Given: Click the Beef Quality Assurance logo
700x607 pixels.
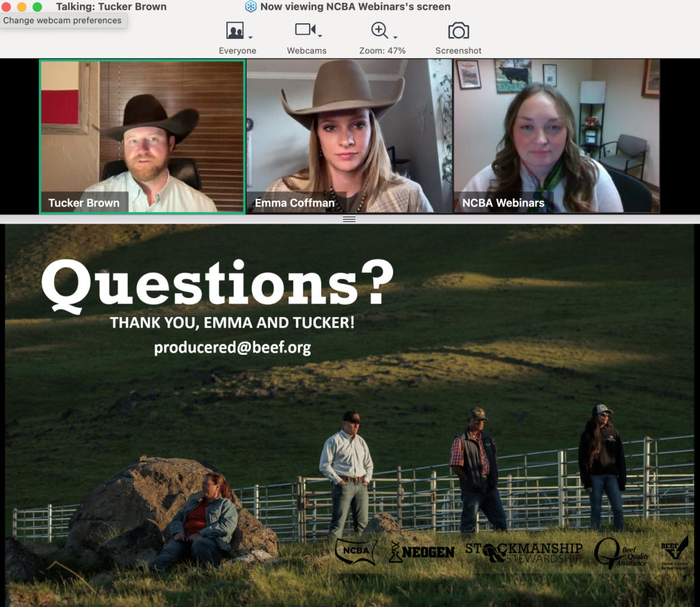Looking at the screenshot, I should (621, 552).
